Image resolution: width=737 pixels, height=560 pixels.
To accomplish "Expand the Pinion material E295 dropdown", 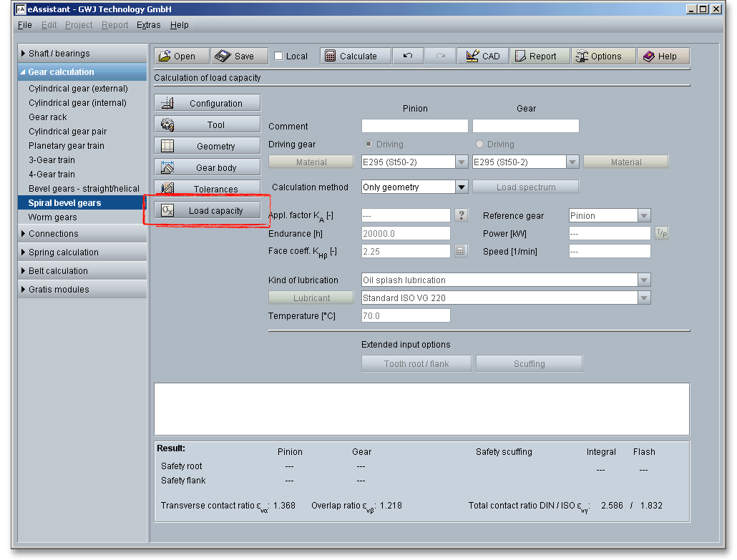I will 462,162.
